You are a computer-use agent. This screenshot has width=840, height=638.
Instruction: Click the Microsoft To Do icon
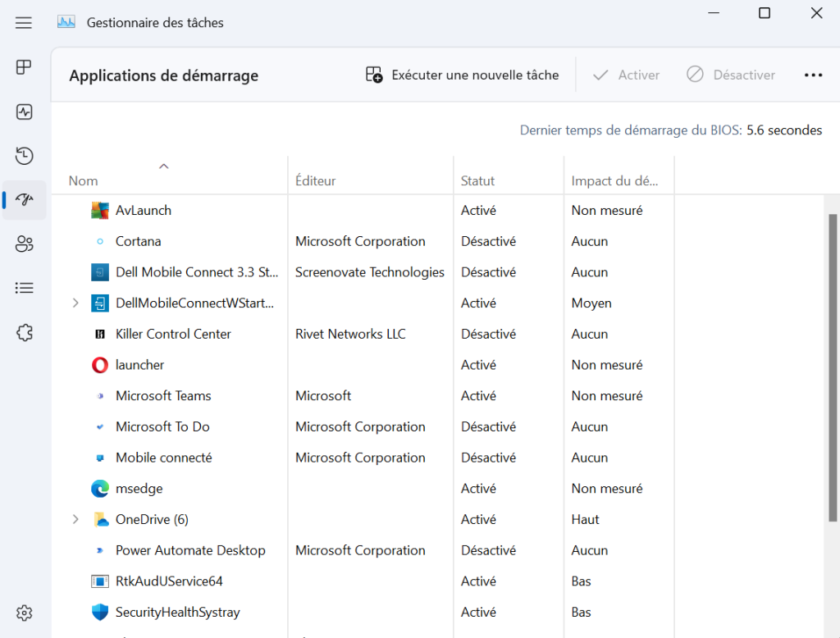(99, 427)
